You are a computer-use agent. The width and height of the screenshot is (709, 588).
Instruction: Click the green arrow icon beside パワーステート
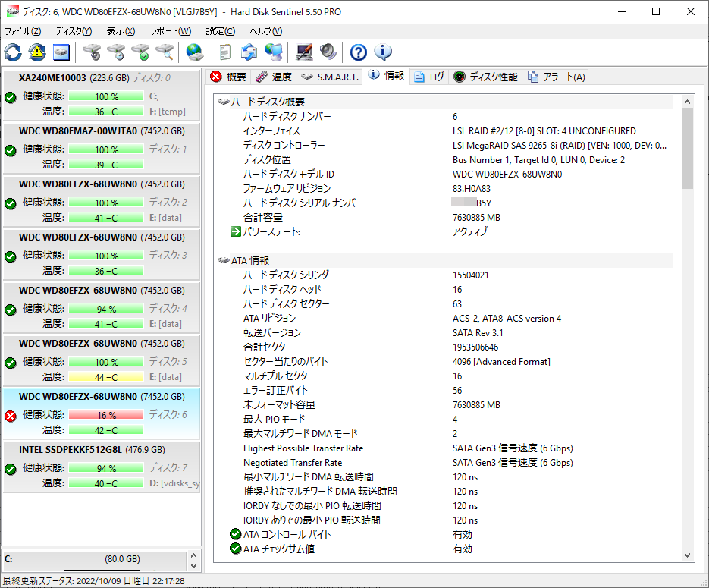pyautogui.click(x=236, y=231)
